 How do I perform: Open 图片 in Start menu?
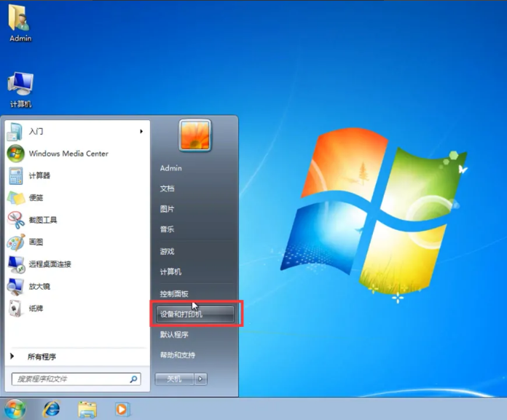[167, 209]
